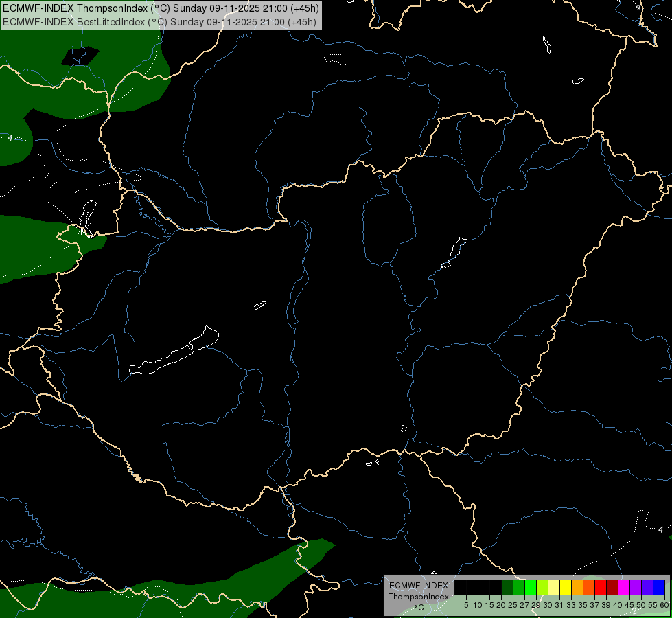Pick the medium green 25–27 legend swatch
The image size is (672, 618).
point(519,587)
